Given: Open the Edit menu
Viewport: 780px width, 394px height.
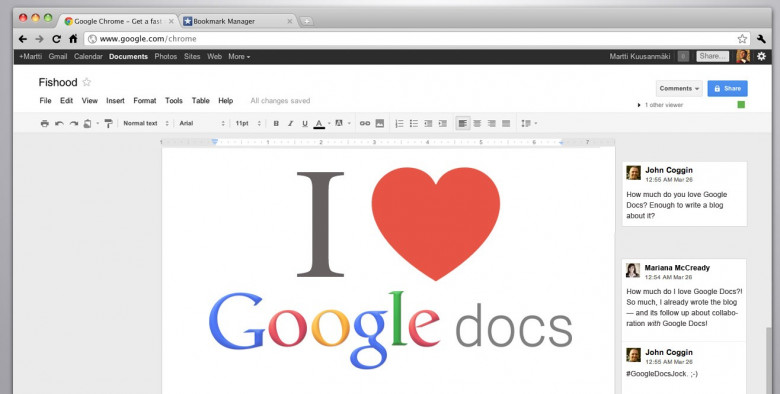Looking at the screenshot, I should point(67,100).
